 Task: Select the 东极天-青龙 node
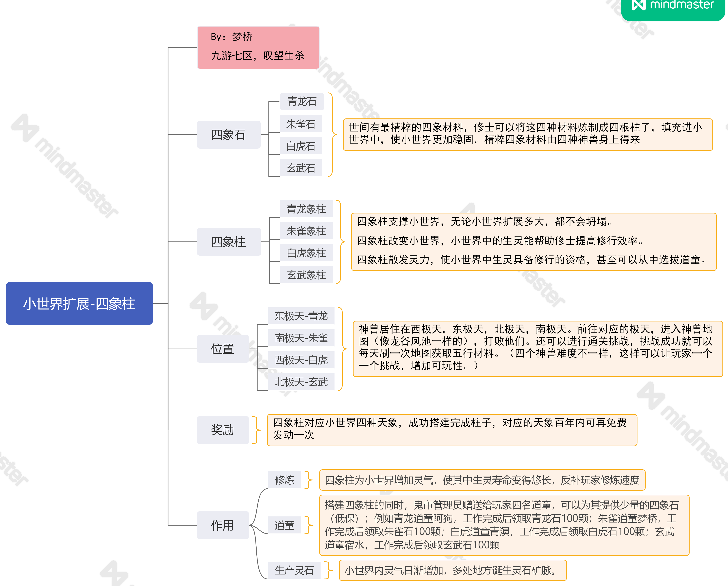(301, 316)
